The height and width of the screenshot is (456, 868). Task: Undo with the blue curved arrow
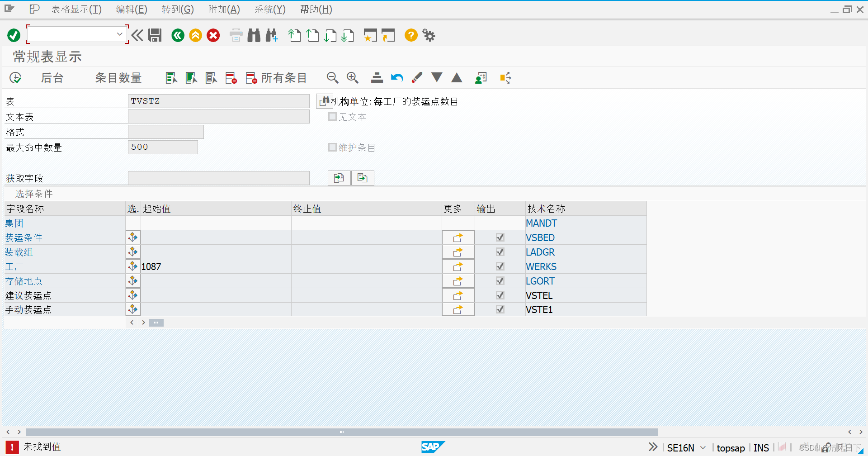pos(397,78)
